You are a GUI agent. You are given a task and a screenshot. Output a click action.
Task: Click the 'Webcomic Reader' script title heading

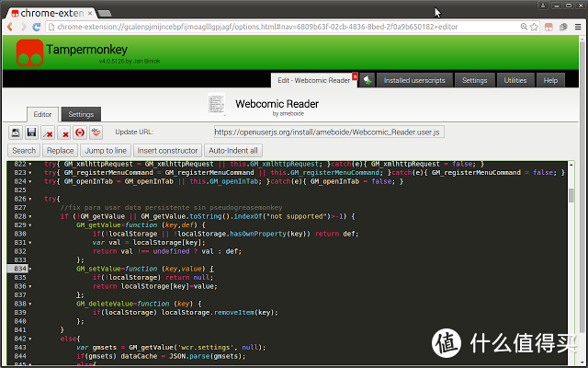(x=277, y=104)
